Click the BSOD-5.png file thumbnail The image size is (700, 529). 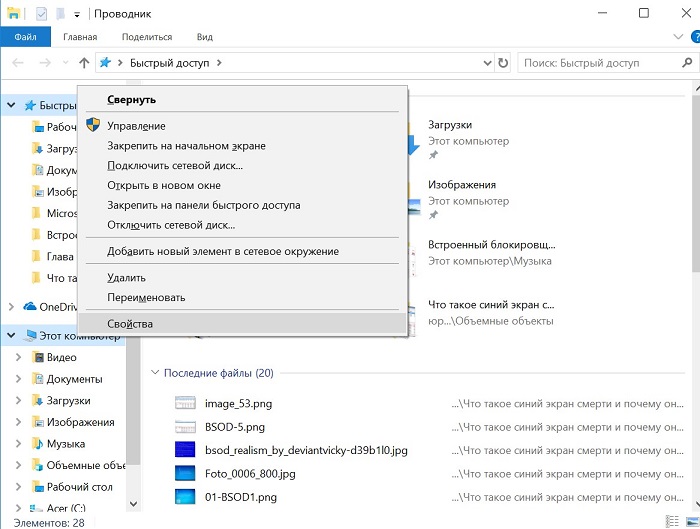pyautogui.click(x=185, y=427)
